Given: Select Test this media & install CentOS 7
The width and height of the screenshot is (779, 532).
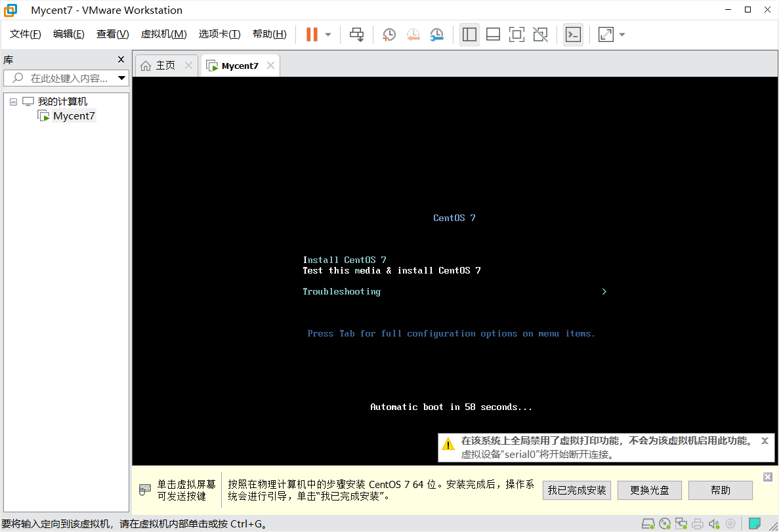Looking at the screenshot, I should coord(392,271).
